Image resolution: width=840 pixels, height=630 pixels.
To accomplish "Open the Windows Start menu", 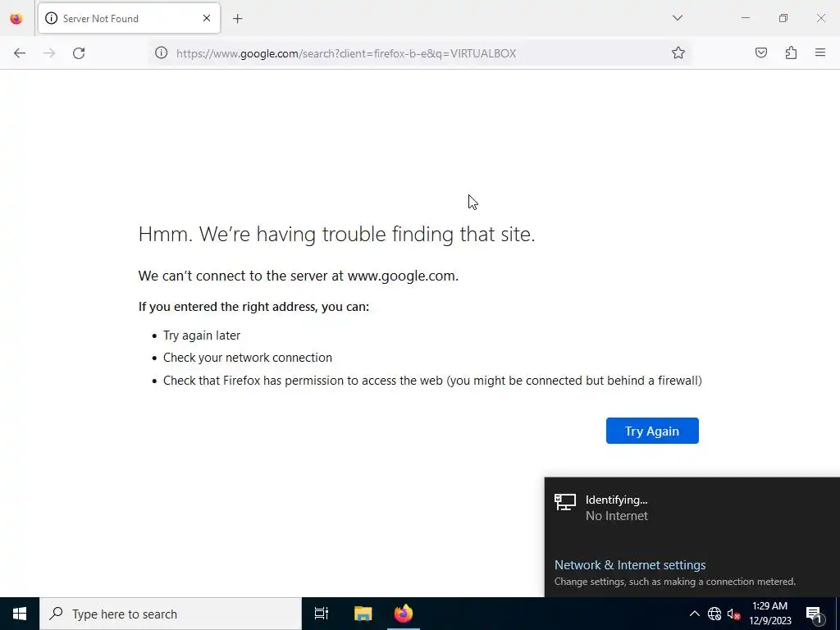I will click(20, 614).
